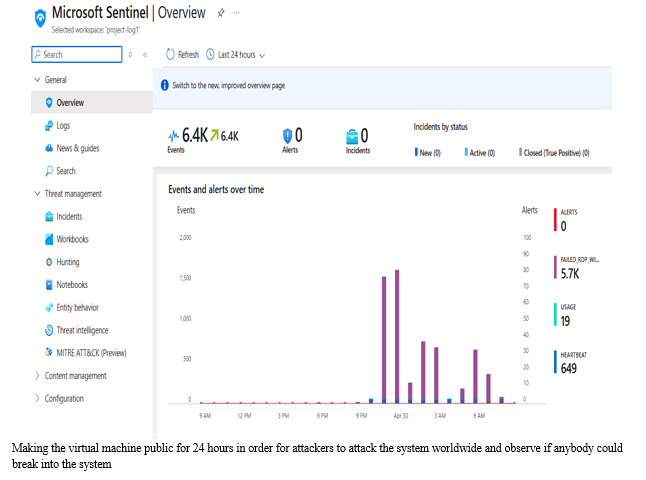Click the Notebooks icon in sidebar
This screenshot has height=480, width=646.
49,285
